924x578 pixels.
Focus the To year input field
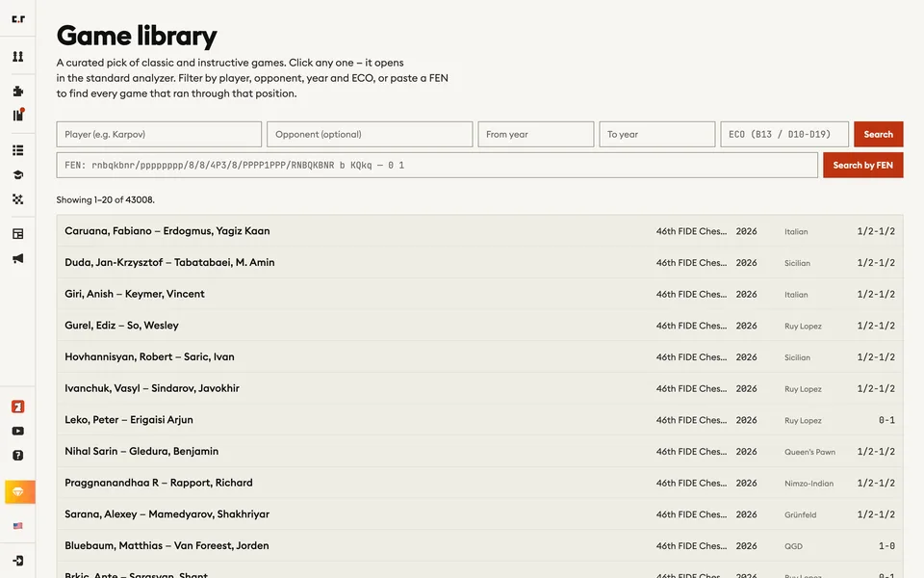click(657, 135)
